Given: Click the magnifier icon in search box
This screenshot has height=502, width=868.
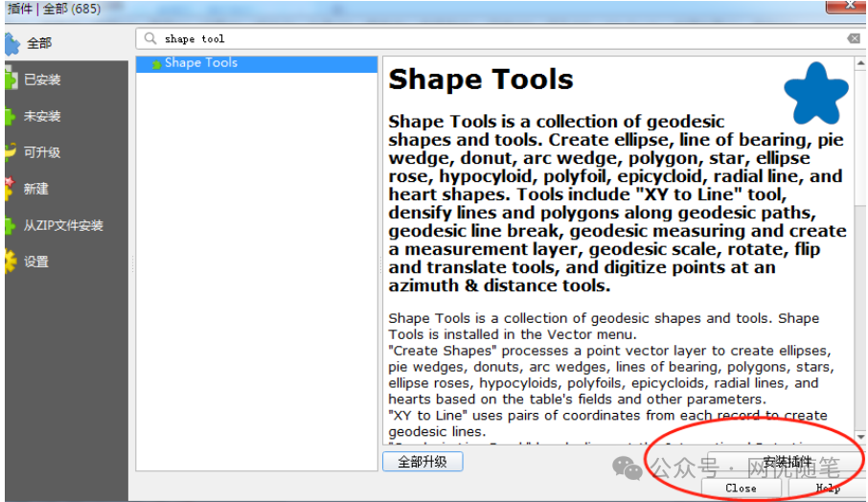Looking at the screenshot, I should click(150, 38).
